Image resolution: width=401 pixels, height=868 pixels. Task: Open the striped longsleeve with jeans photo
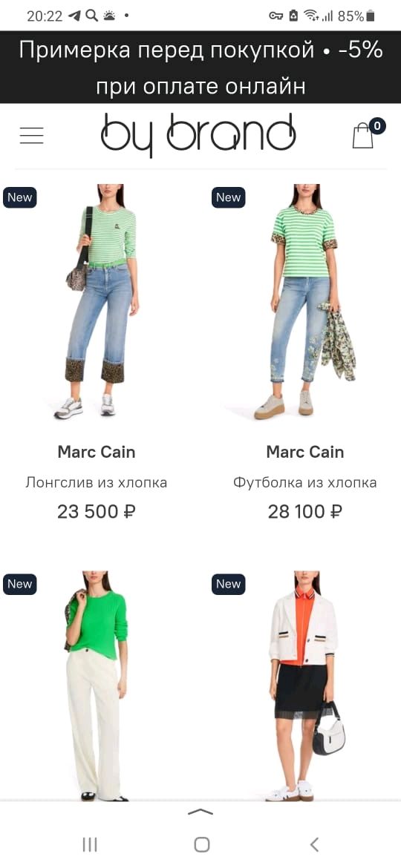[98, 302]
